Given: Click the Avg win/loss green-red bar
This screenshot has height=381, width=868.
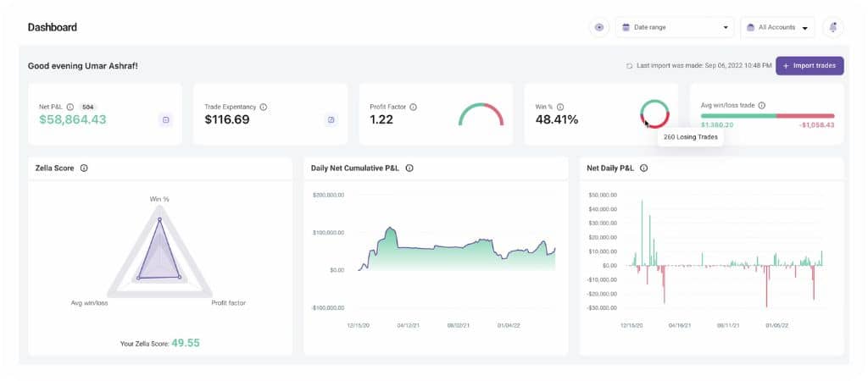Looking at the screenshot, I should click(x=767, y=116).
